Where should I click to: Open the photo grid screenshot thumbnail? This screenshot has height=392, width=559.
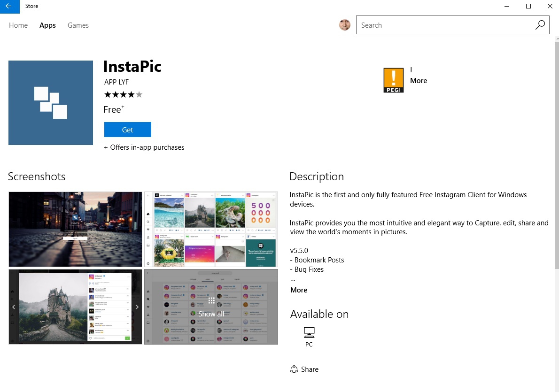pos(211,229)
